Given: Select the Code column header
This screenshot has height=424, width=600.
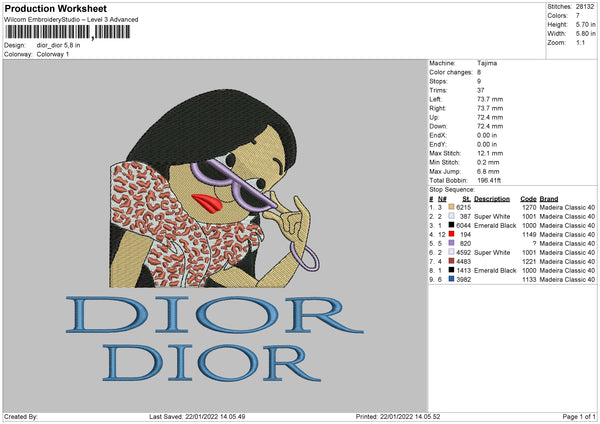Looking at the screenshot, I should 528,199.
